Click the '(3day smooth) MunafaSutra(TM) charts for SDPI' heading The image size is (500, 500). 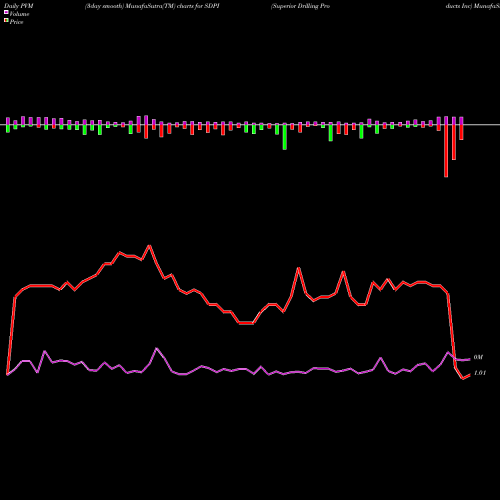coord(152,6)
